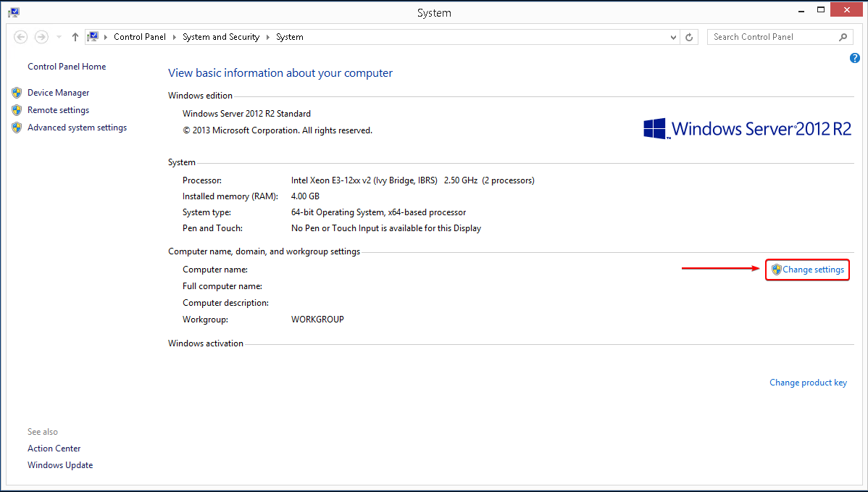868x492 pixels.
Task: Click the UAC shield beside Change settings
Action: click(x=777, y=269)
